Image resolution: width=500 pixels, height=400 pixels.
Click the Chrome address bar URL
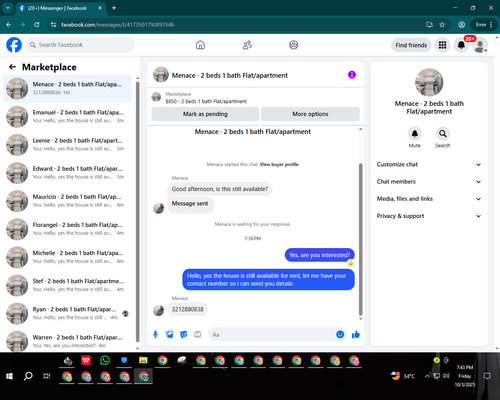click(117, 25)
